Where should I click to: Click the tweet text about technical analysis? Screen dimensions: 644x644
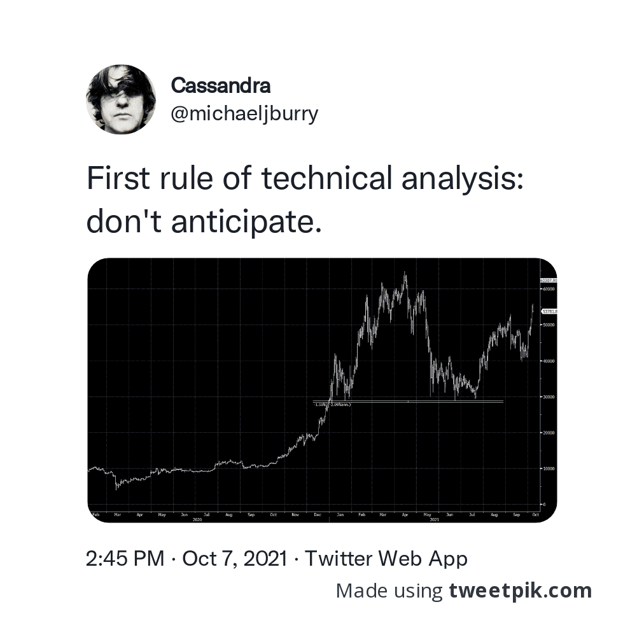(304, 200)
